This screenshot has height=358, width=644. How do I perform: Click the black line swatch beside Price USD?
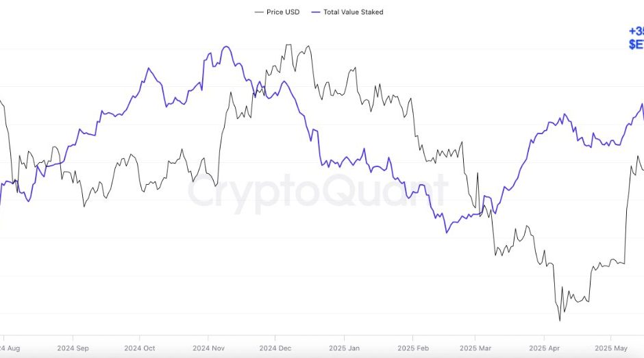pyautogui.click(x=259, y=12)
